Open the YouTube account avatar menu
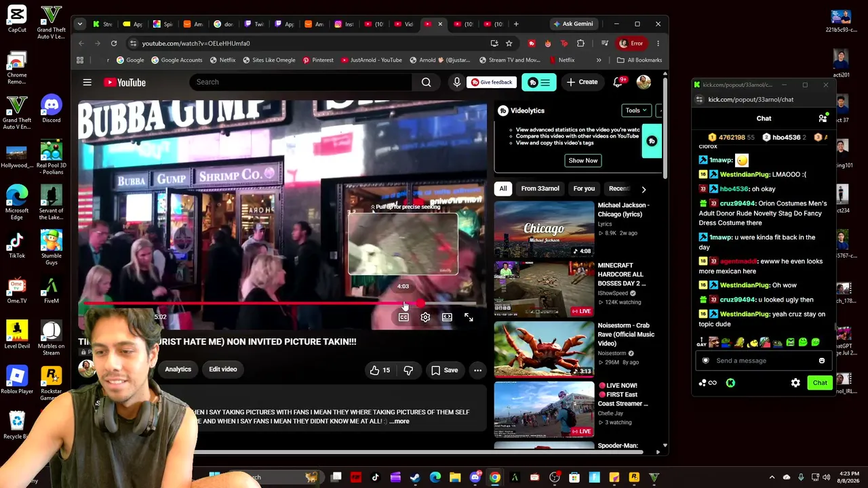868x488 pixels. point(644,82)
